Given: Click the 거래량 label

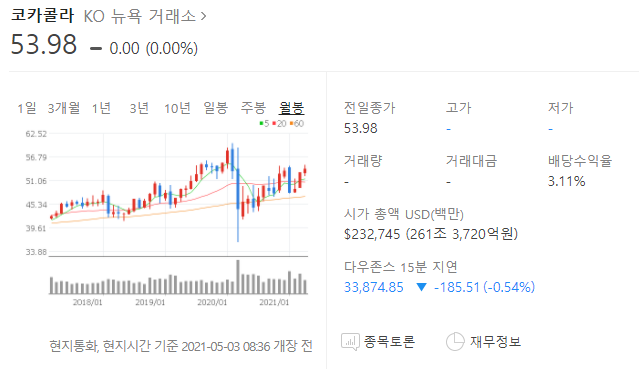Looking at the screenshot, I should click(363, 161).
